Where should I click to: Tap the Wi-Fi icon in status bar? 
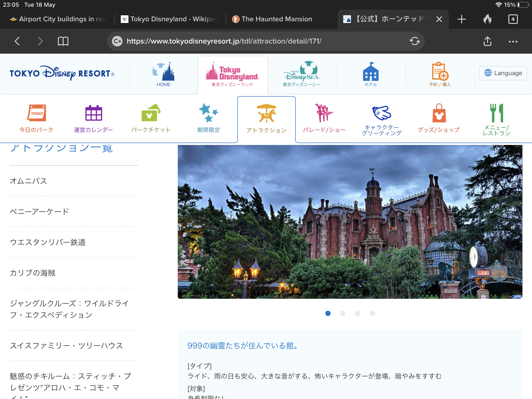coord(499,5)
